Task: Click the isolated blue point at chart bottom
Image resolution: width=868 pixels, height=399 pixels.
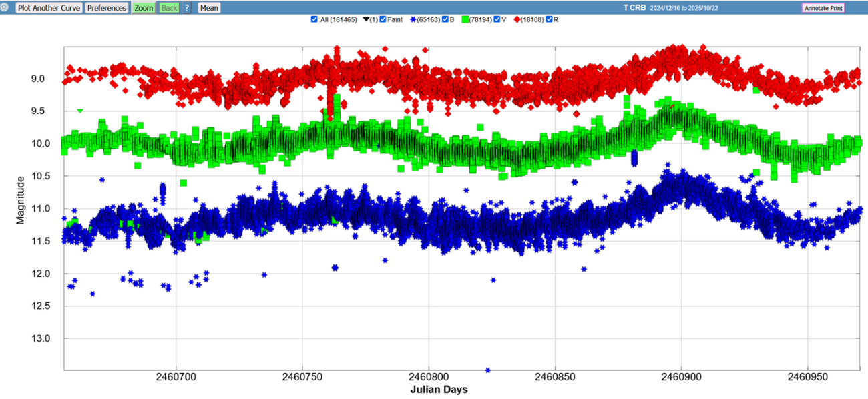Action: pos(488,370)
